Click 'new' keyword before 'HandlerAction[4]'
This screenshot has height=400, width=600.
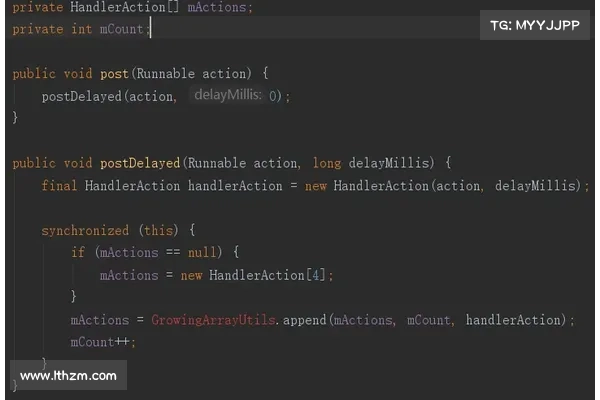coord(191,275)
